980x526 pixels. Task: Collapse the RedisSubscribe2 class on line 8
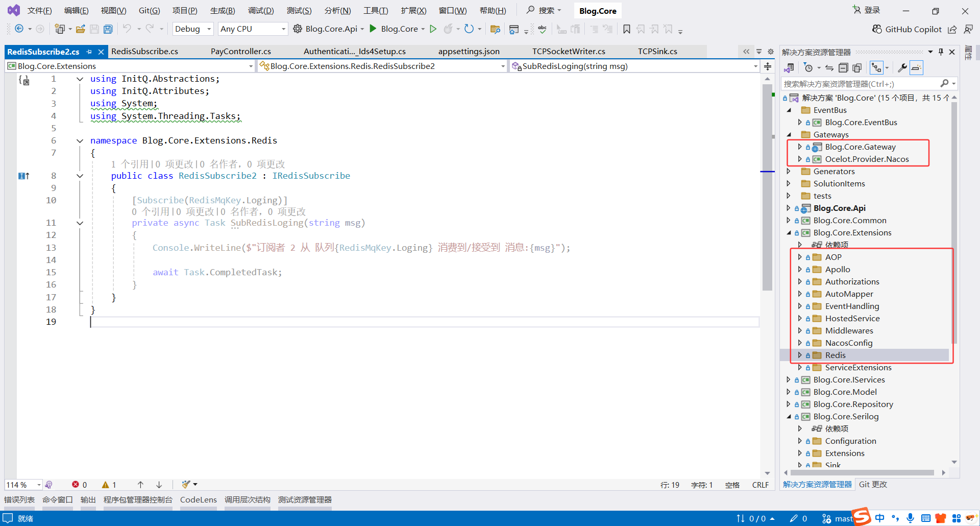80,176
